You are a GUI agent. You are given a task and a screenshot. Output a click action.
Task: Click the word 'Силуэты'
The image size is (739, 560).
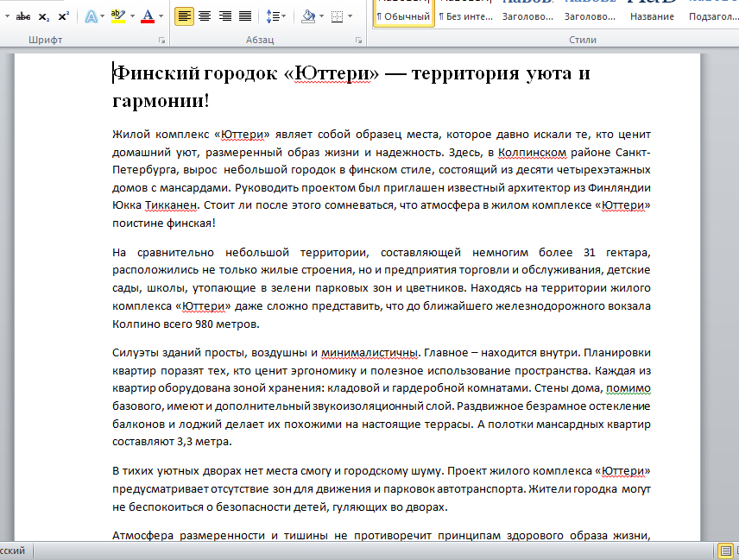(x=135, y=353)
